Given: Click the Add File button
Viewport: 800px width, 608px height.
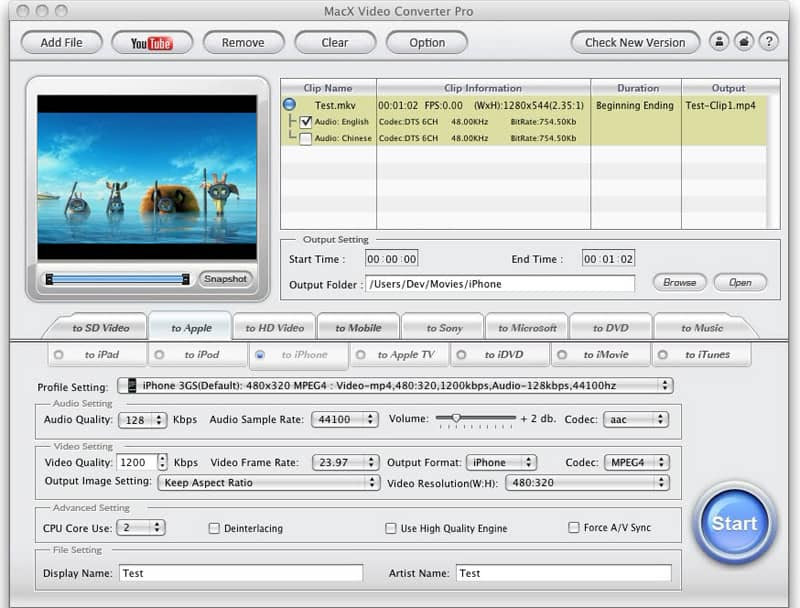Looking at the screenshot, I should (x=61, y=43).
